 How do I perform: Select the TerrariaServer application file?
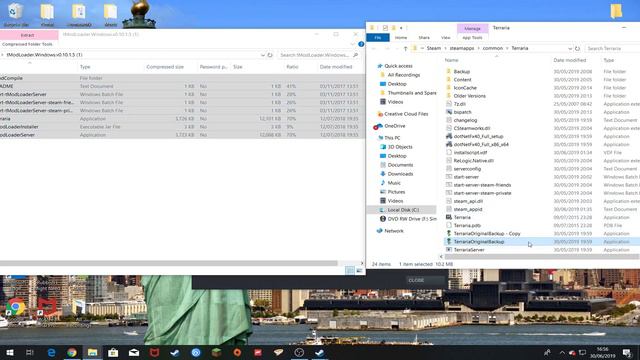[469, 249]
